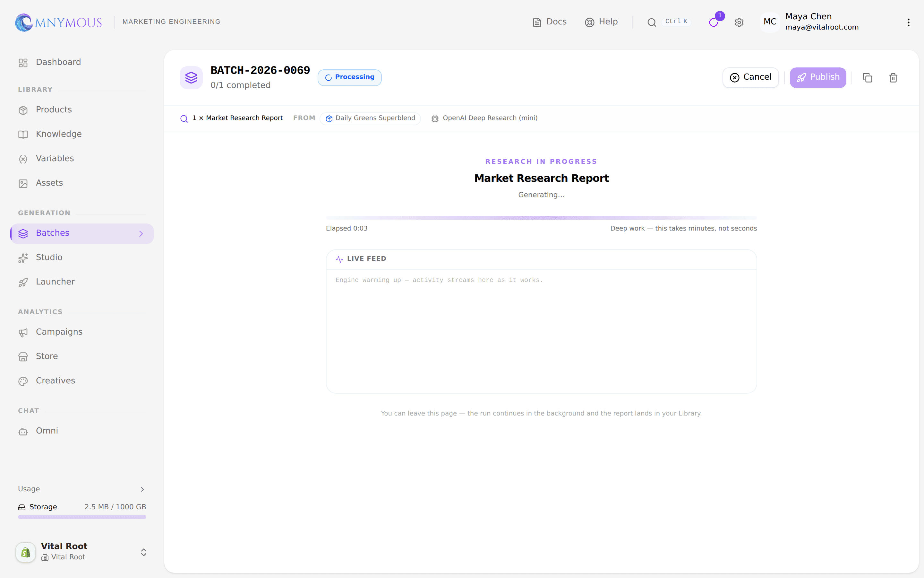The width and height of the screenshot is (924, 578).
Task: Click the duplicate batch copy icon
Action: [868, 78]
